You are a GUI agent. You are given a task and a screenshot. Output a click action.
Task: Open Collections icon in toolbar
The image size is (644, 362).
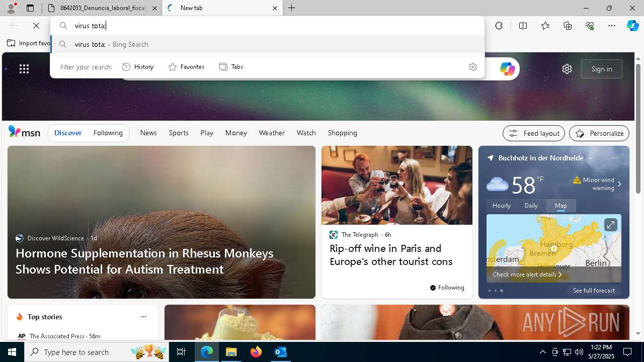coord(568,26)
